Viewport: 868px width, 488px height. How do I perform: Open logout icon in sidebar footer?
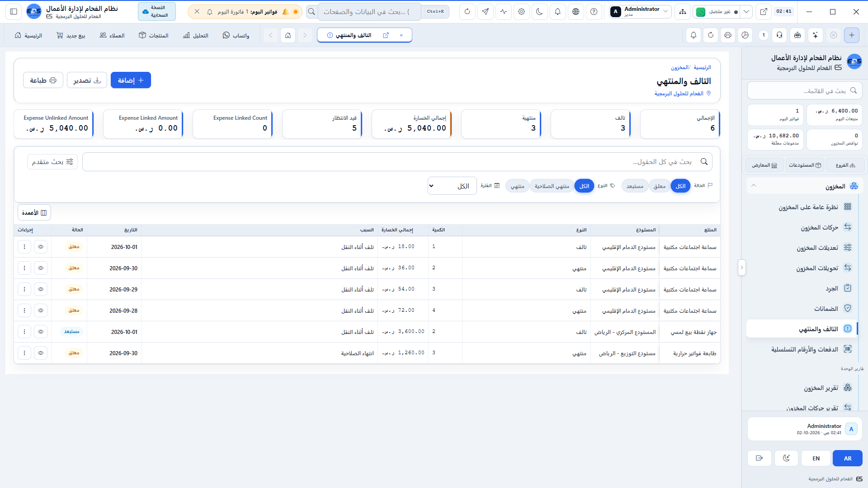(x=759, y=458)
